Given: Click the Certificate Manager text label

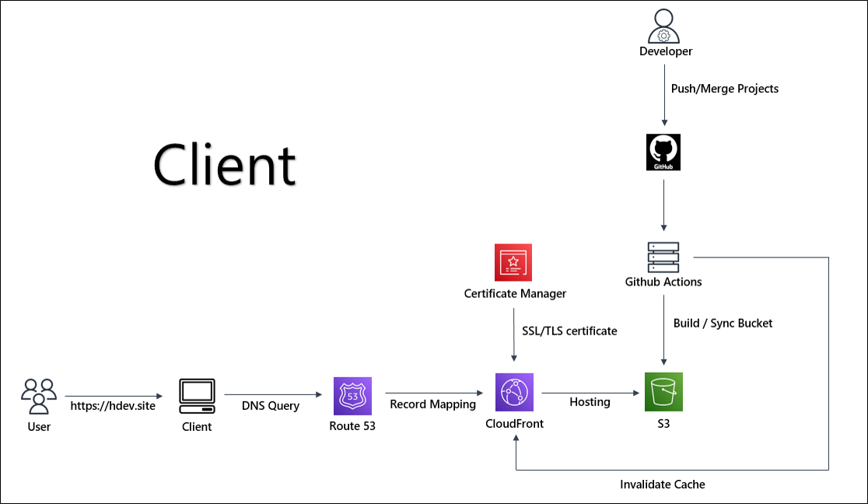Looking at the screenshot, I should 515,294.
